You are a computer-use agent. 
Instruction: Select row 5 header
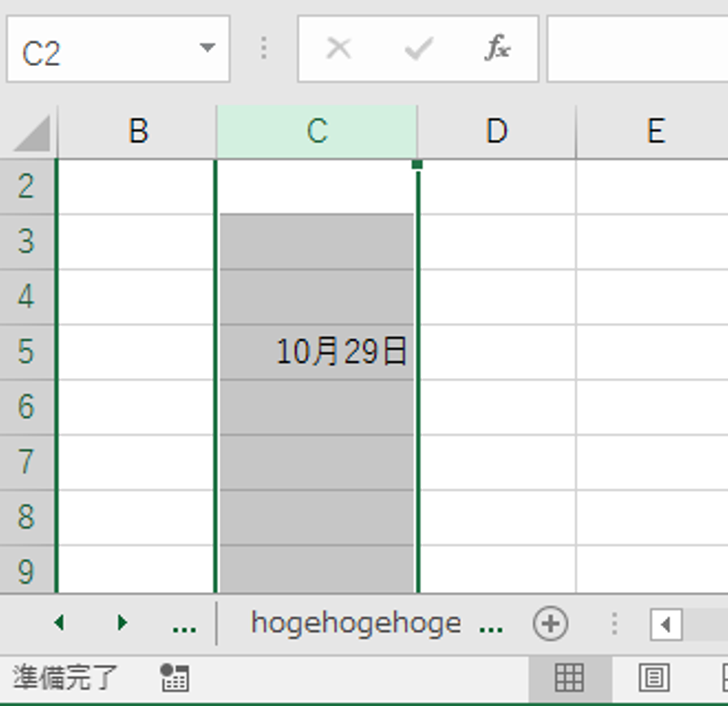click(26, 352)
